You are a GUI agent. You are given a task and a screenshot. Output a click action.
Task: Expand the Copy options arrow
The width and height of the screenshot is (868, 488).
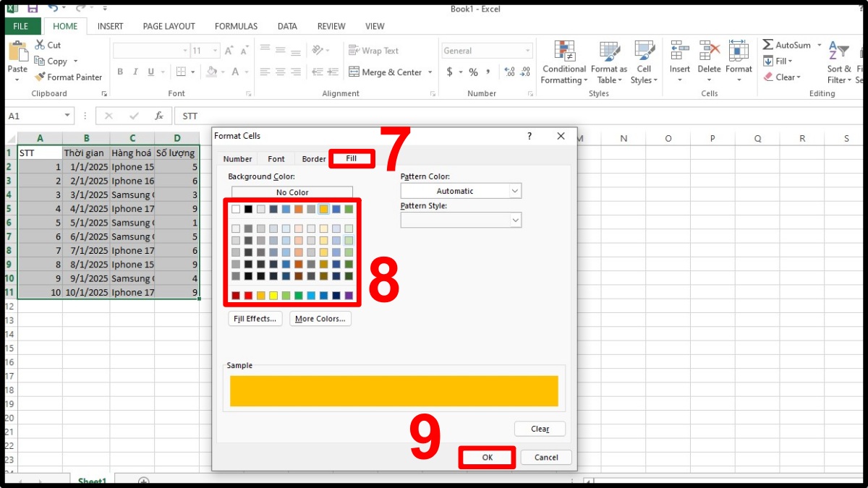click(75, 61)
